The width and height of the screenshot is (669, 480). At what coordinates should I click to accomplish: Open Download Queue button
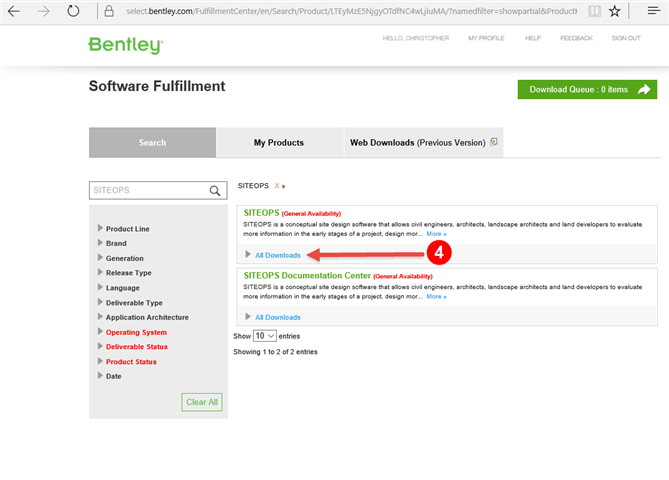click(x=587, y=90)
